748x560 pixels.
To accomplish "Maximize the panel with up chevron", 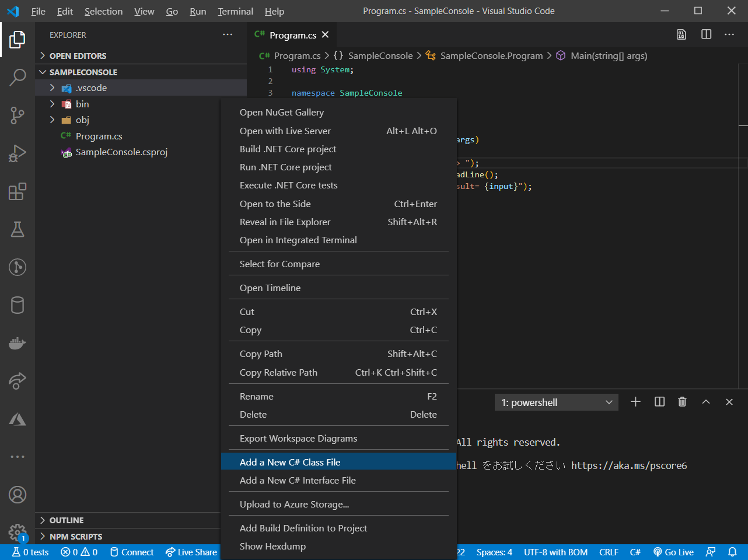I will coord(706,402).
